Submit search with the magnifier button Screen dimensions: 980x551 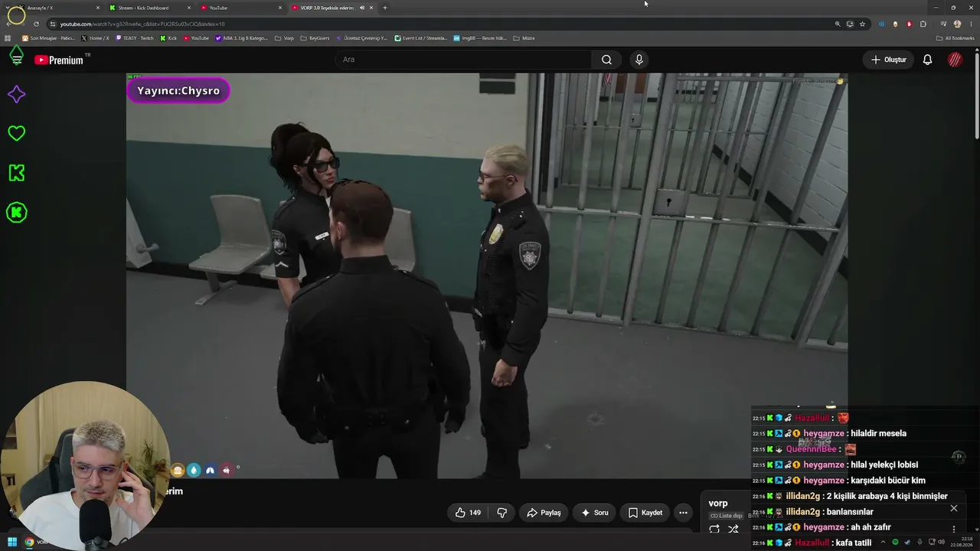tap(606, 60)
